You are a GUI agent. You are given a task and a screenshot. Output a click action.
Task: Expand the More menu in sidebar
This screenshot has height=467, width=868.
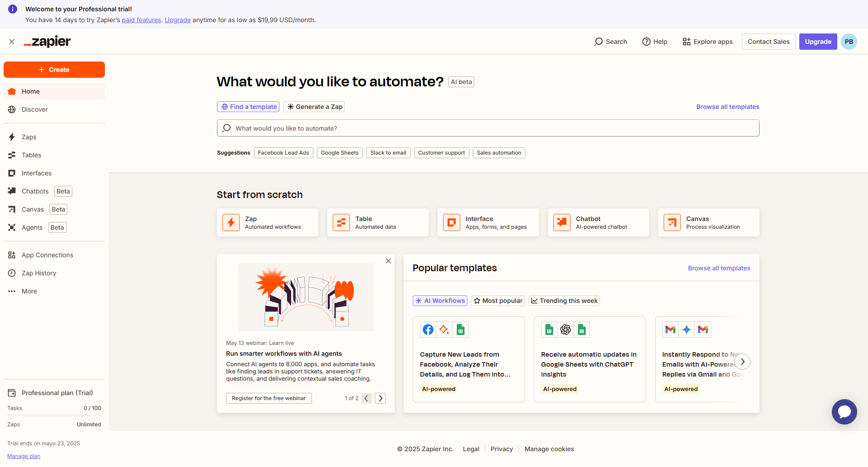click(x=54, y=291)
